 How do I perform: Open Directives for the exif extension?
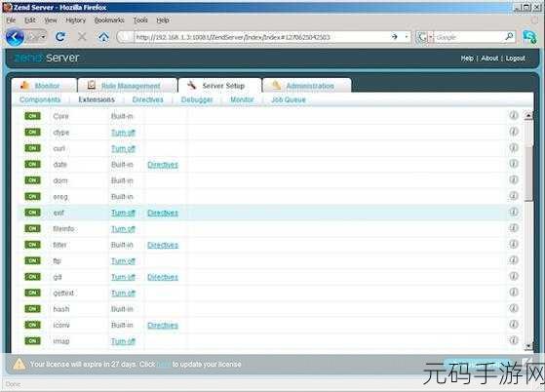pos(163,213)
